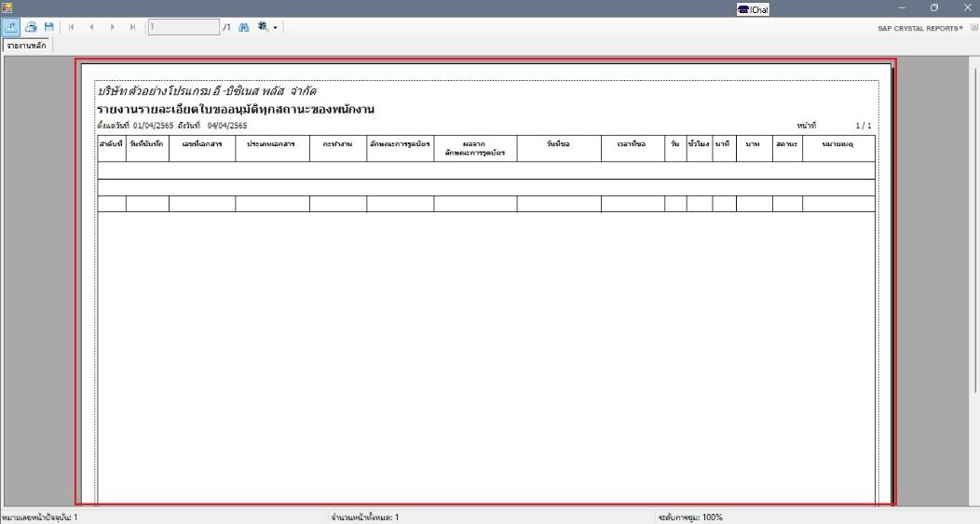
Task: Click the page number input box
Action: click(x=183, y=28)
